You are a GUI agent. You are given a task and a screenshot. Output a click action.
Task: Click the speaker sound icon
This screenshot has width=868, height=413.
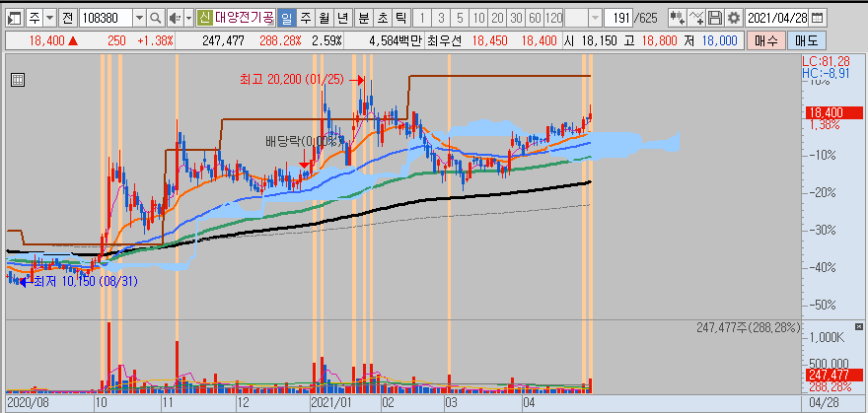[x=175, y=18]
